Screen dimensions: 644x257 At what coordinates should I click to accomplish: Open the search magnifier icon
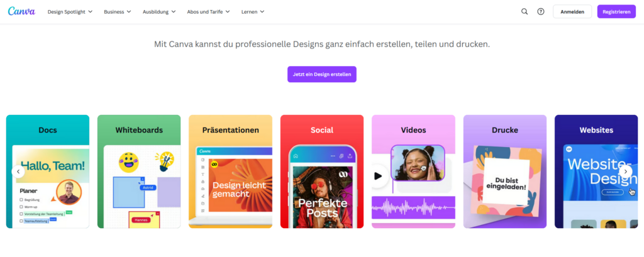click(525, 11)
